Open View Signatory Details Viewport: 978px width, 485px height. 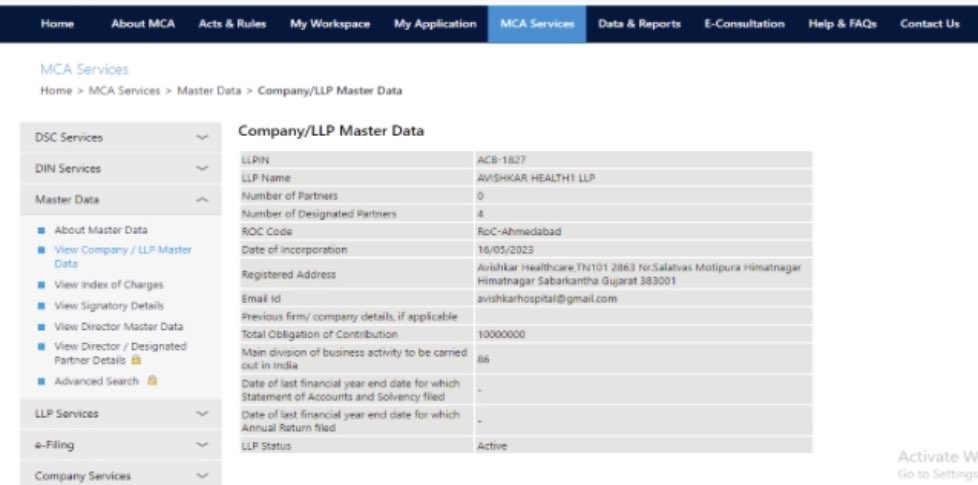pyautogui.click(x=109, y=305)
